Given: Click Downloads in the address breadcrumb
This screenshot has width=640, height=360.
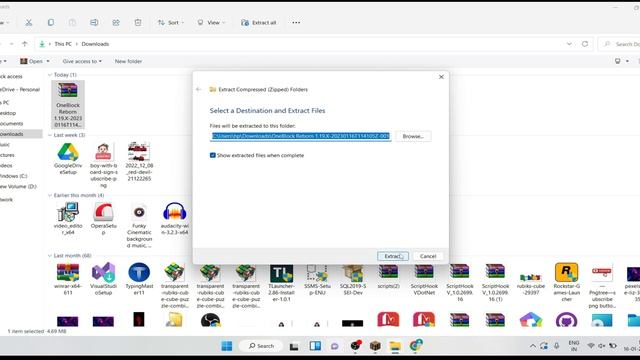Looking at the screenshot, I should click(95, 44).
